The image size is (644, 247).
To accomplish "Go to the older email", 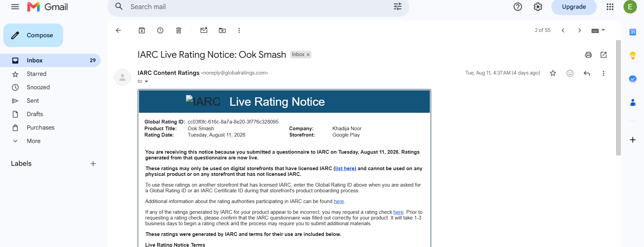I will pos(580,31).
